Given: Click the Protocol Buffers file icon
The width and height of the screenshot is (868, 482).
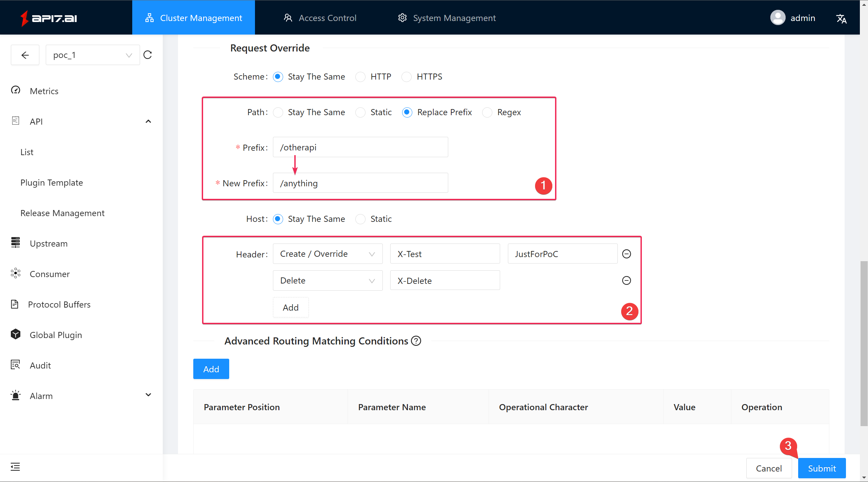Looking at the screenshot, I should (x=15, y=304).
